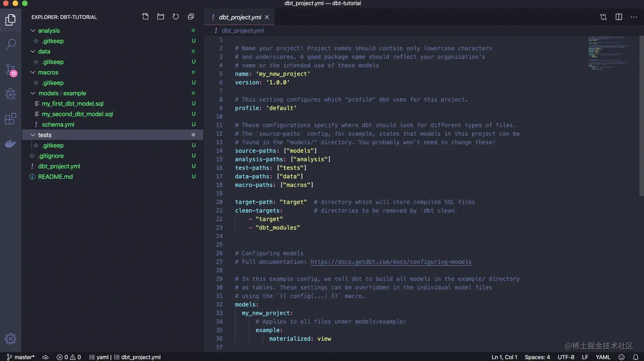Open the editor More Actions menu
Viewport: 644px width, 361px height.
634,17
